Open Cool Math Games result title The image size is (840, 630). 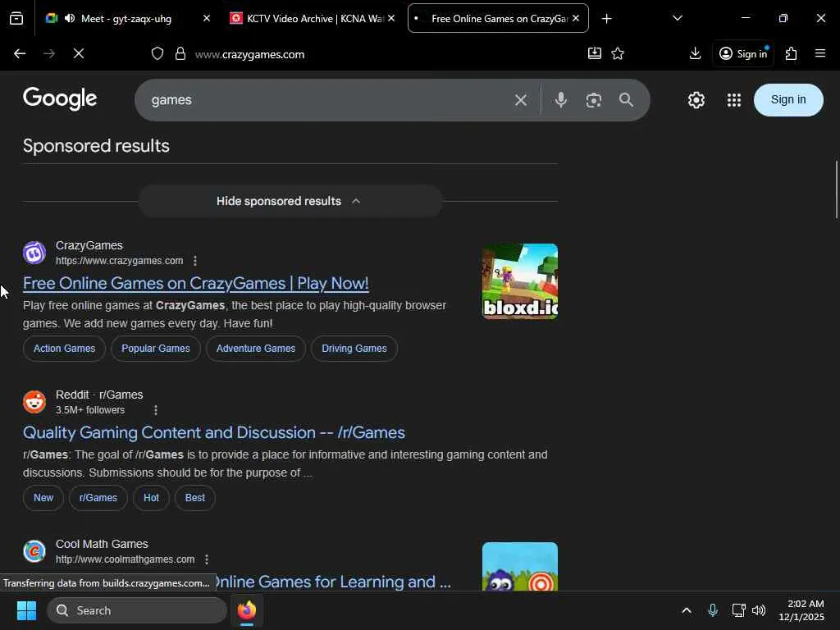tap(332, 582)
